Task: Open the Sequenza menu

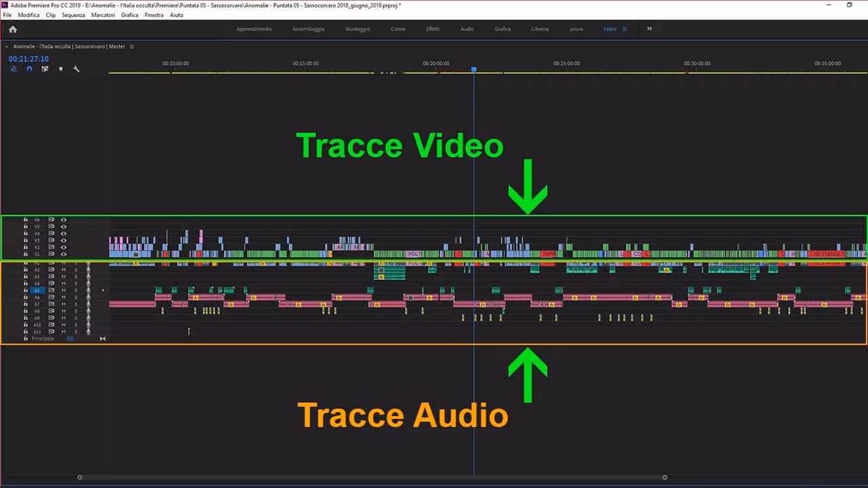Action: [73, 15]
